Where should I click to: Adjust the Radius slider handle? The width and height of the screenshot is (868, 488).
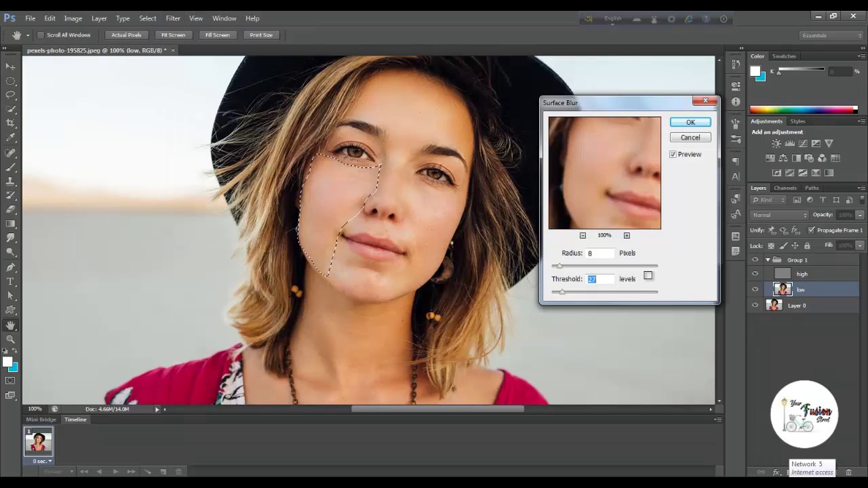point(559,266)
